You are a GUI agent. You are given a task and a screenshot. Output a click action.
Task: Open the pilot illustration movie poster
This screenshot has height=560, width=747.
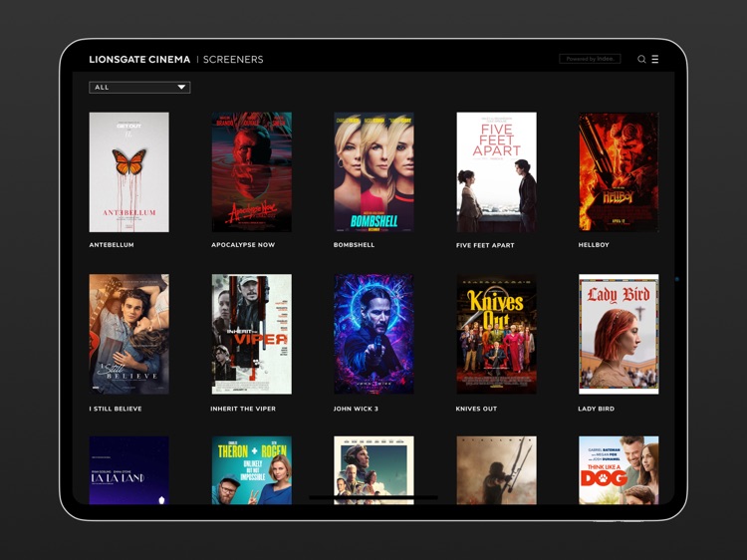click(373, 470)
